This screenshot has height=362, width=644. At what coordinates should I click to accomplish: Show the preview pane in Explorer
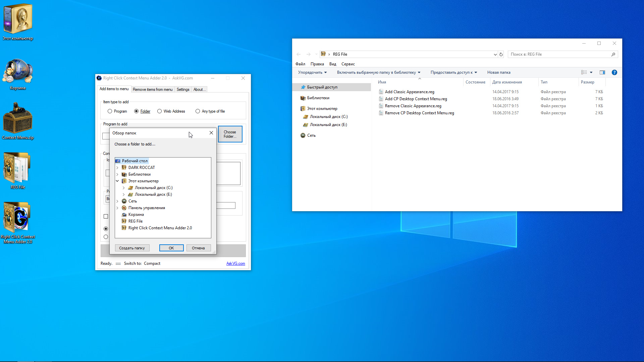click(x=602, y=72)
